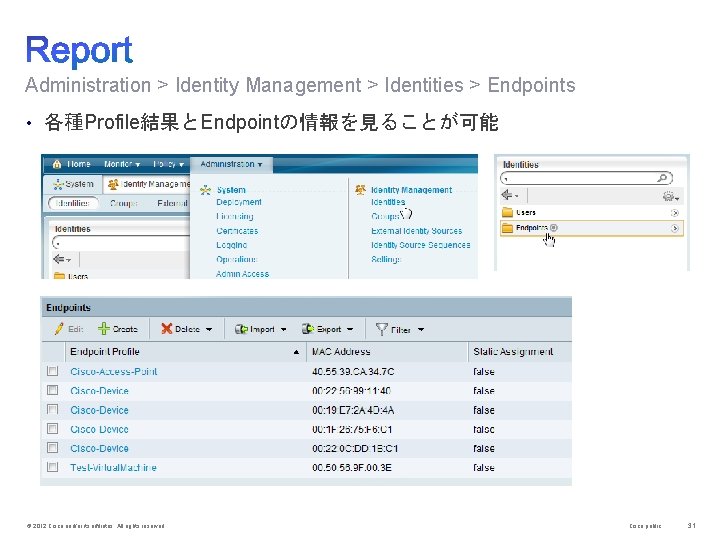Click search field in left Identities pane
The width and height of the screenshot is (720, 540).
tap(121, 242)
